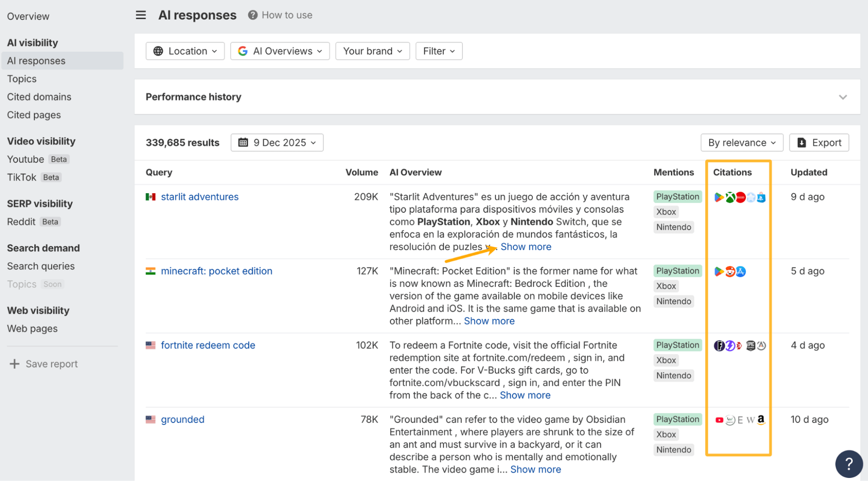The height and width of the screenshot is (481, 868).
Task: Click the Epic Games citation icon for fortnite redeem code
Action: click(x=750, y=346)
